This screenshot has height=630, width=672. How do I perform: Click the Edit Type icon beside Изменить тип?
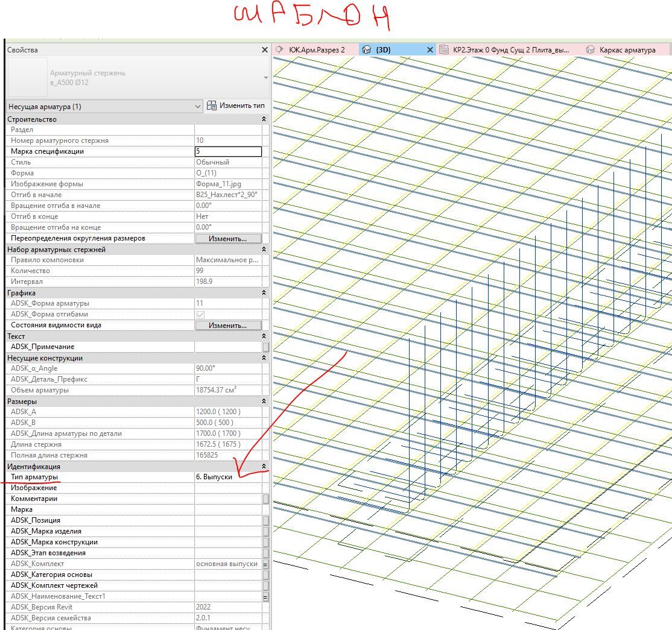(x=211, y=106)
